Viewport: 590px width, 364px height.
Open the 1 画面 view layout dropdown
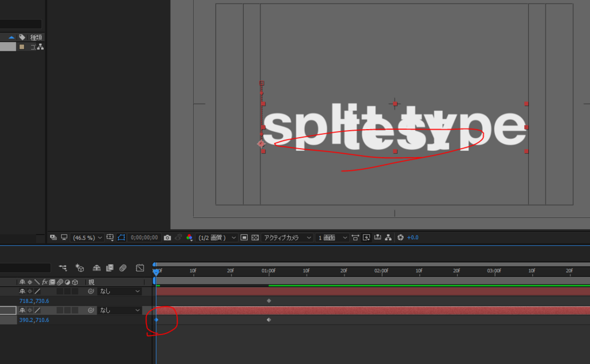[x=332, y=238]
